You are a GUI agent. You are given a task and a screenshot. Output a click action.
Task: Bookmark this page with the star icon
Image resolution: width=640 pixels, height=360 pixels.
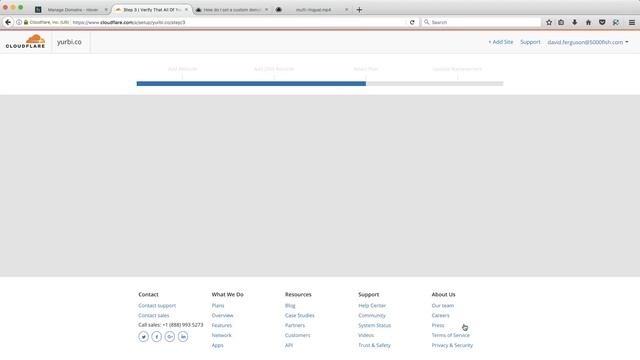[549, 22]
